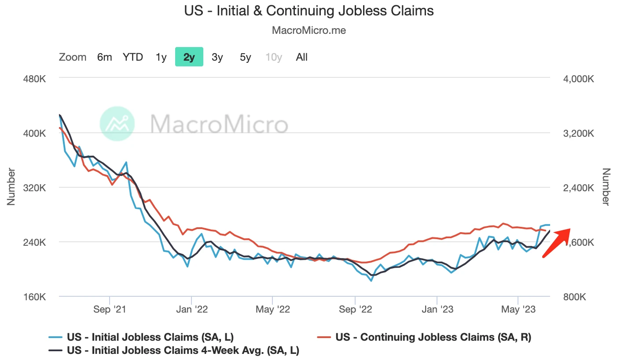Set zoom range to 6m

(x=105, y=57)
